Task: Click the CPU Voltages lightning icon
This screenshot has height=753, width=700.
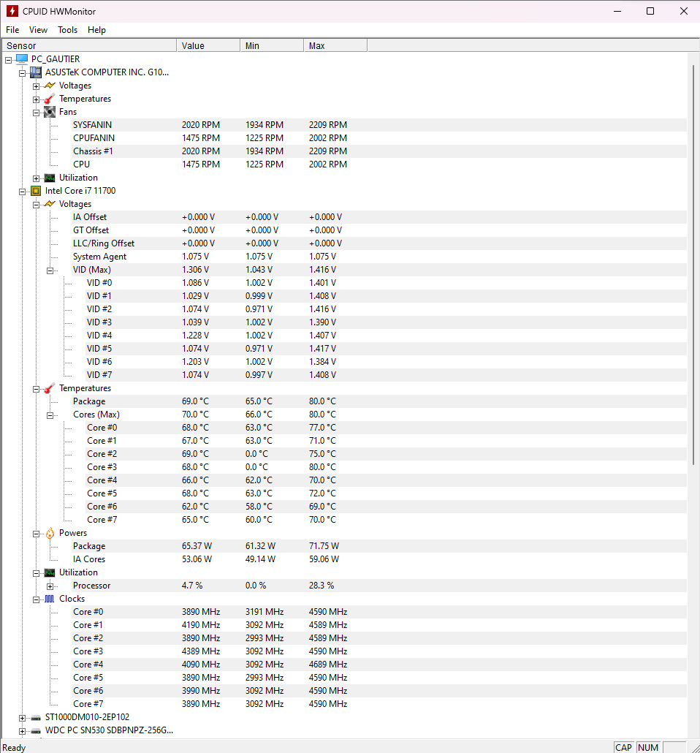Action: [x=50, y=204]
